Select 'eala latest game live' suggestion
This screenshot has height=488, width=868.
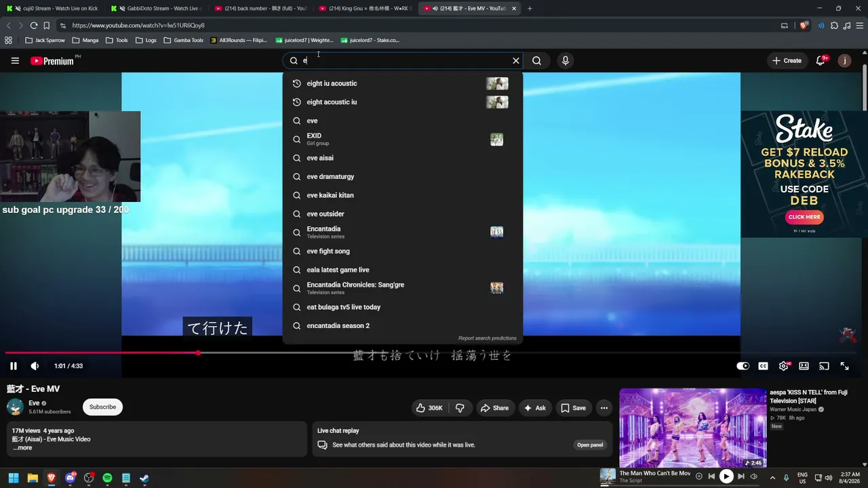point(403,270)
